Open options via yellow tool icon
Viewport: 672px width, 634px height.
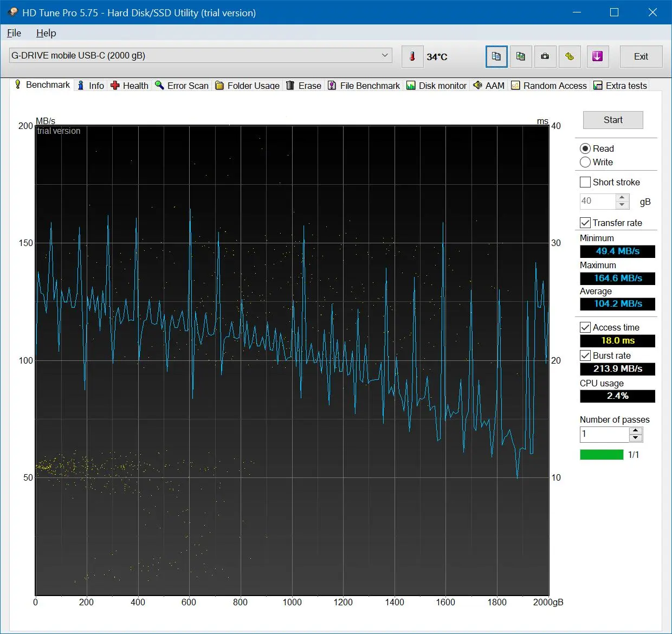[x=570, y=56]
